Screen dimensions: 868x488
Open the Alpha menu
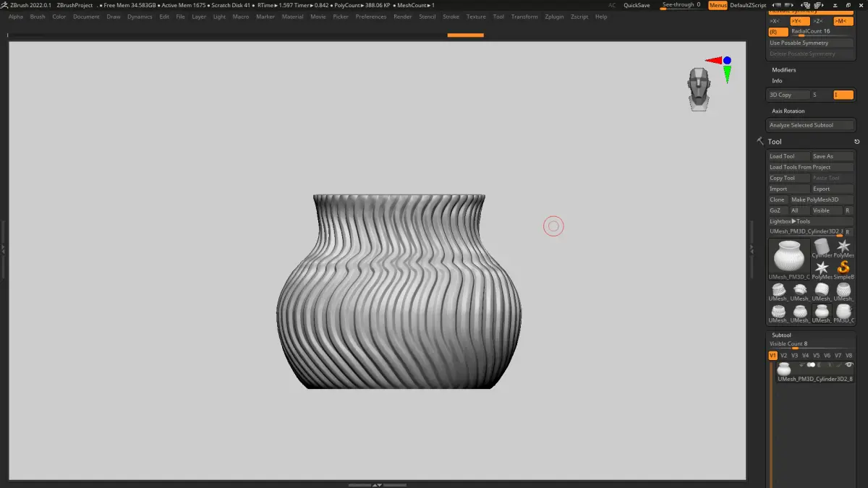[16, 17]
